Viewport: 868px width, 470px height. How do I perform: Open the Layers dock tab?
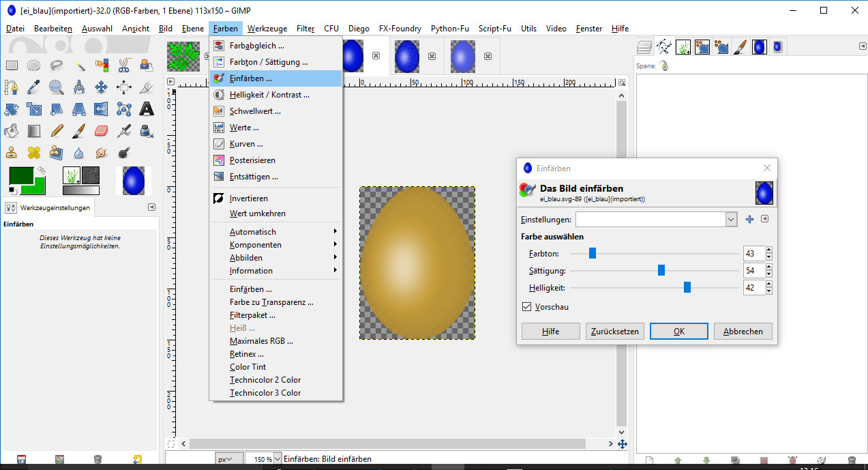click(644, 47)
